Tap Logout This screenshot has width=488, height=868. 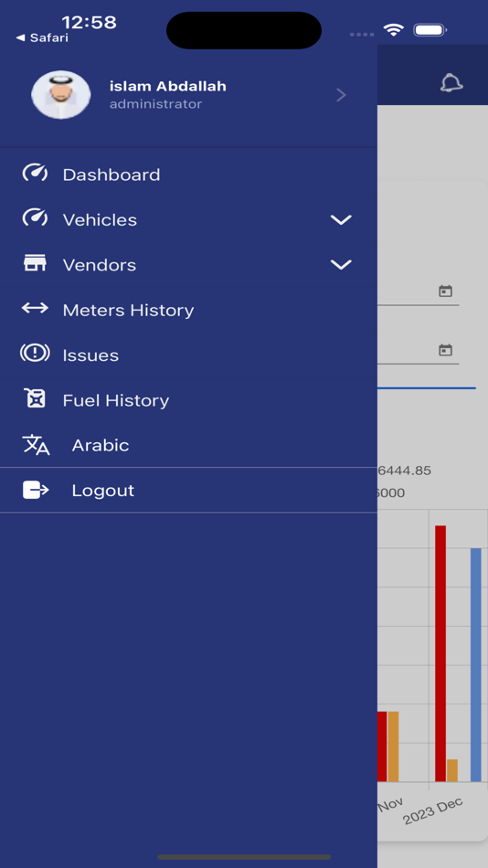click(188, 490)
